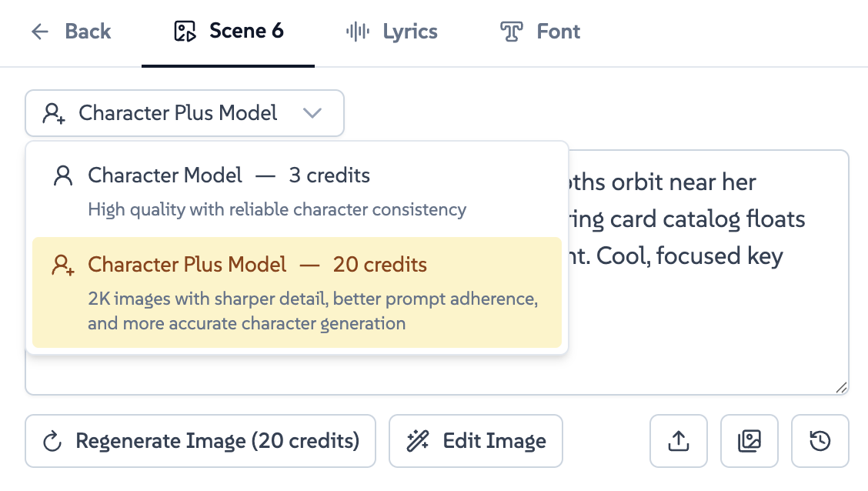The height and width of the screenshot is (491, 868).
Task: Click the Edit Image button
Action: (476, 441)
